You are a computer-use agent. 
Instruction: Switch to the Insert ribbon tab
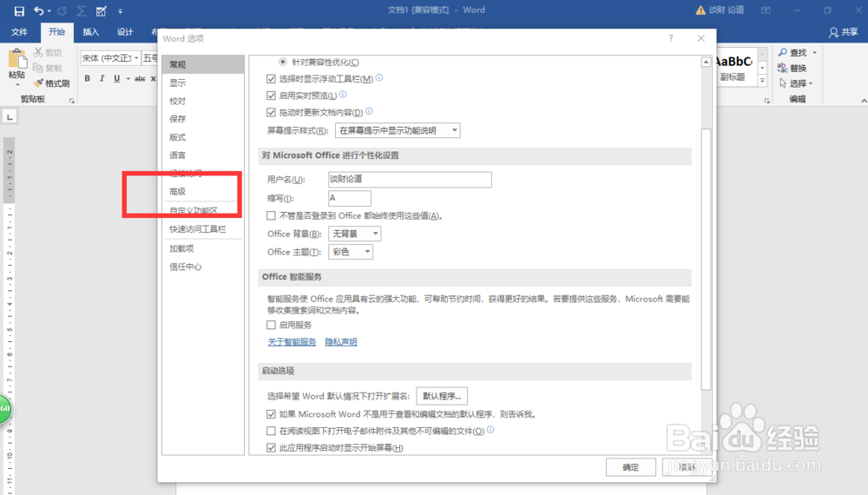pyautogui.click(x=91, y=32)
